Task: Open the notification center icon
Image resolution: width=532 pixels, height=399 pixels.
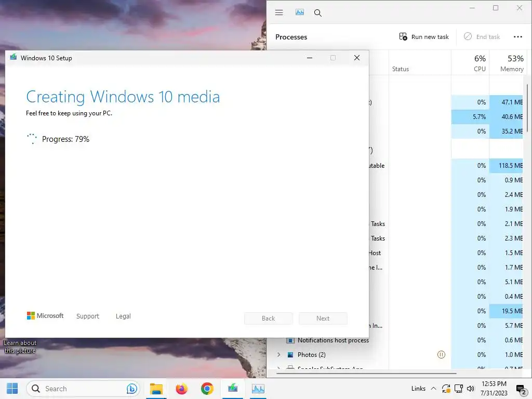Action: [x=521, y=389]
